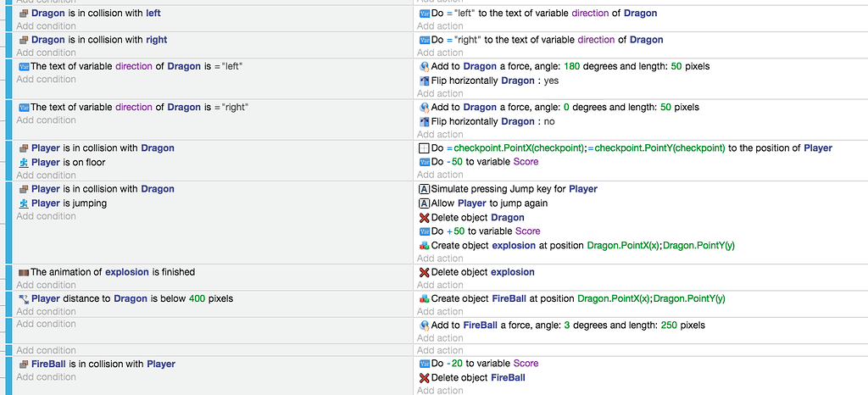Click position icon of the checkpoint.PointX action

(x=425, y=148)
